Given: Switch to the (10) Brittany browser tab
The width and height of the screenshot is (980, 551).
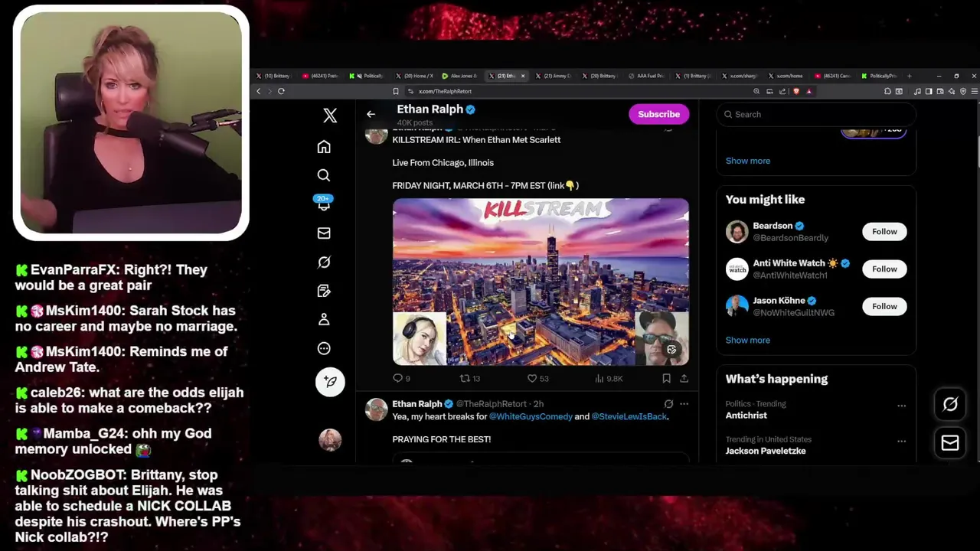Looking at the screenshot, I should (273, 76).
